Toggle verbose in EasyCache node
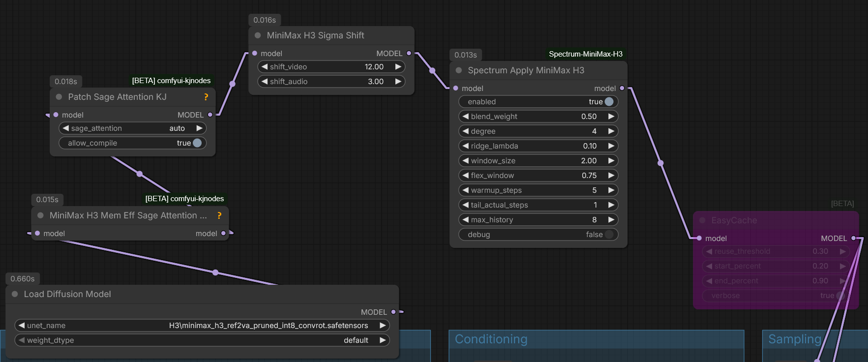Screen dimensions: 868x362 point(840,296)
